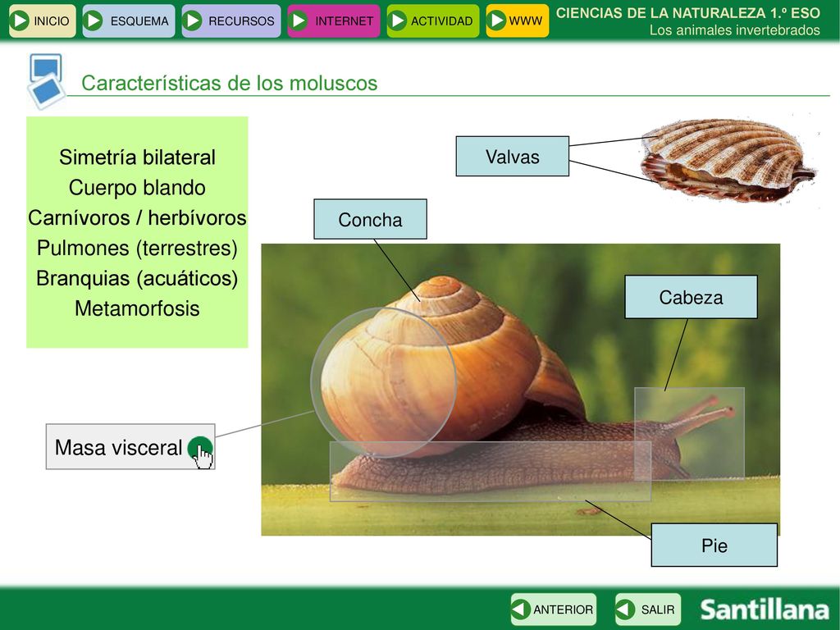Click the 'Pulmones (terrestres)' text line
The width and height of the screenshot is (840, 630).
click(x=137, y=248)
